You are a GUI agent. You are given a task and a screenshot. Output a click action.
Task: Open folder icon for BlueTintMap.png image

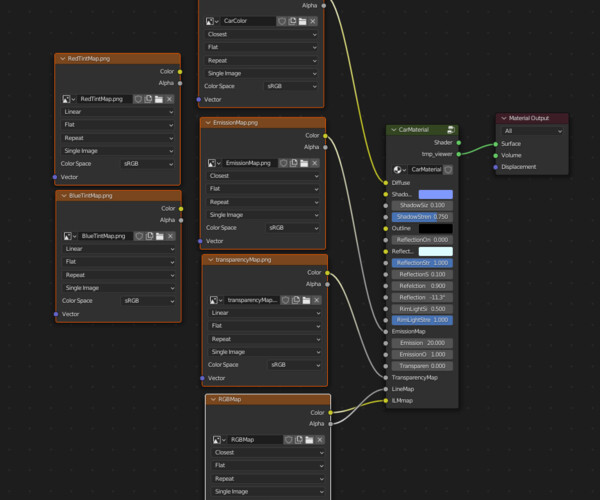point(160,236)
